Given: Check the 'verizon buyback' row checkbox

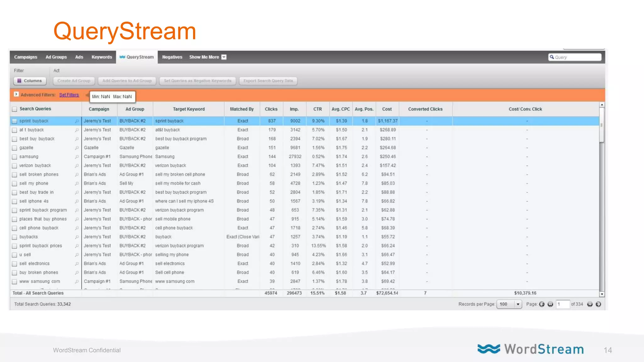Looking at the screenshot, I should coord(14,166).
